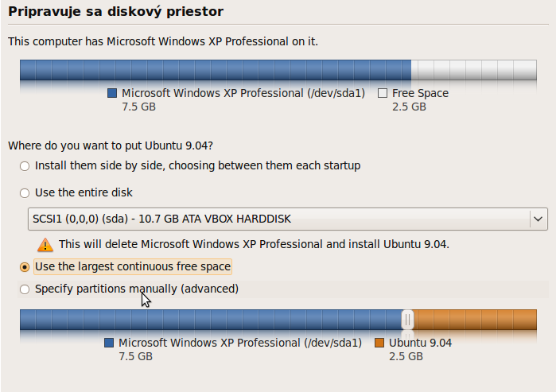
Task: Click the SCSI1 sda VBOX HARDDISK combo box
Action: click(288, 219)
